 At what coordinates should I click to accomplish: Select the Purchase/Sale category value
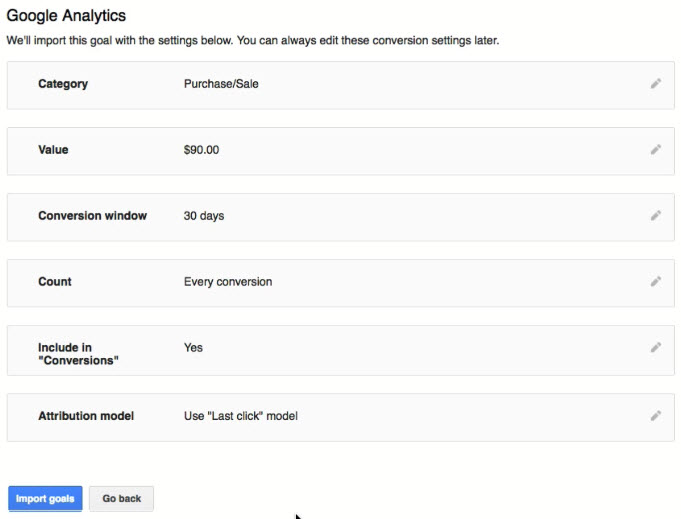tap(221, 84)
